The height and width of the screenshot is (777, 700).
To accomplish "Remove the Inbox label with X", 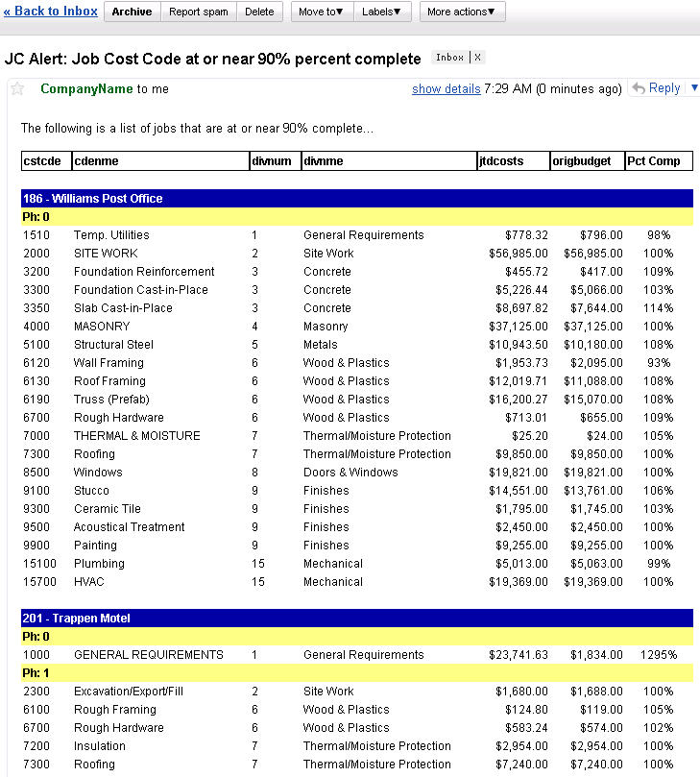I will (x=479, y=58).
